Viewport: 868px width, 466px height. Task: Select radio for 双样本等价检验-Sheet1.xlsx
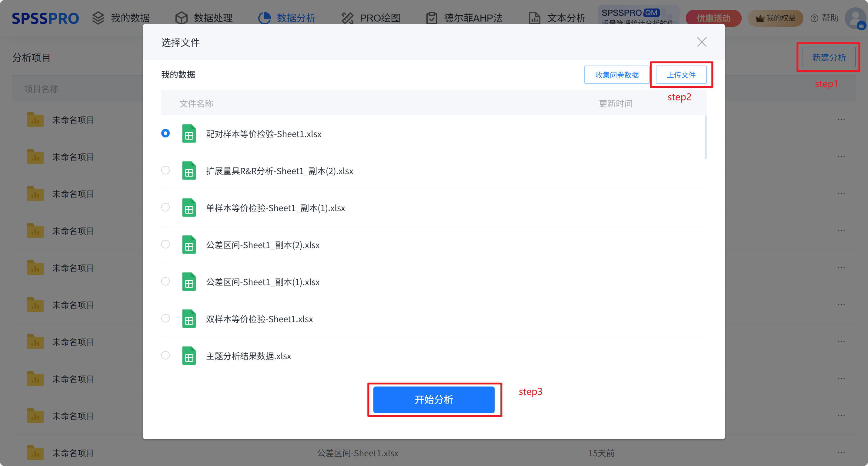coord(165,318)
